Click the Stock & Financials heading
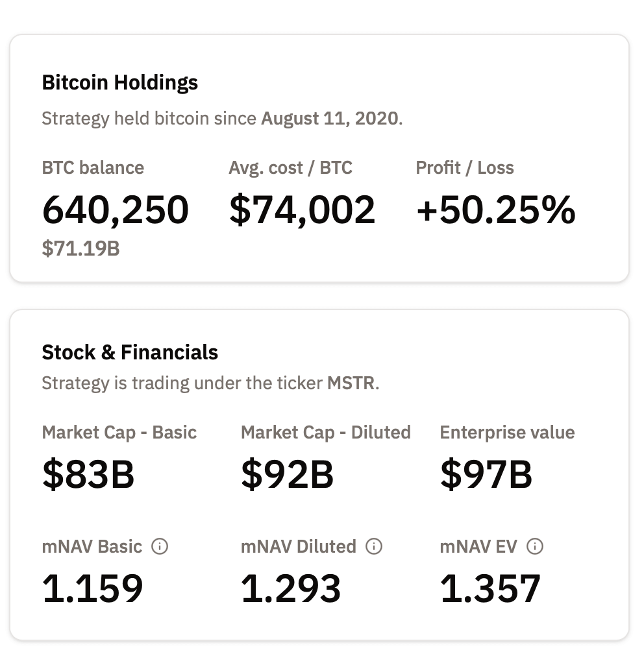 coord(130,352)
